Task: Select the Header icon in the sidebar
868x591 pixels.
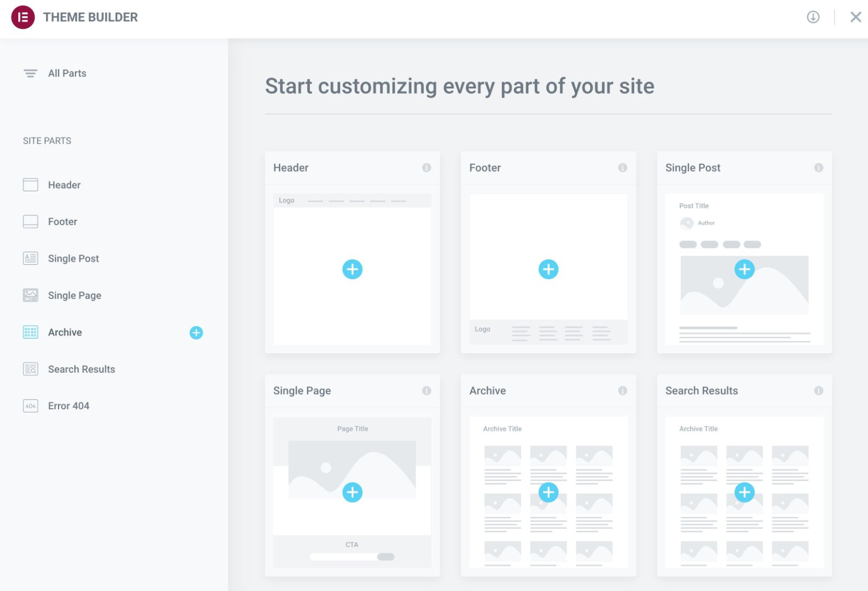Action: coord(30,185)
